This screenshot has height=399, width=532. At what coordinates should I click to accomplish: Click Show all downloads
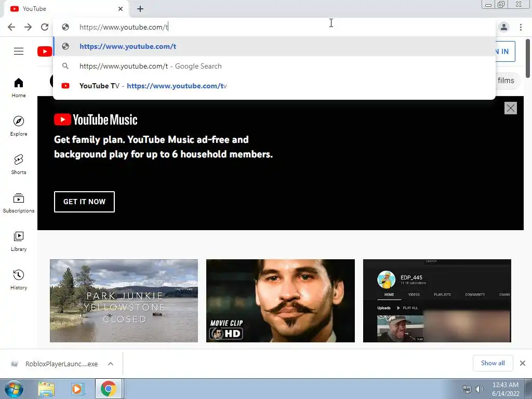pyautogui.click(x=493, y=363)
